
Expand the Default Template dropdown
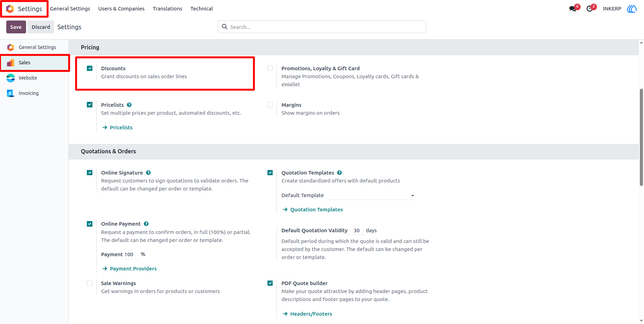coord(371,195)
